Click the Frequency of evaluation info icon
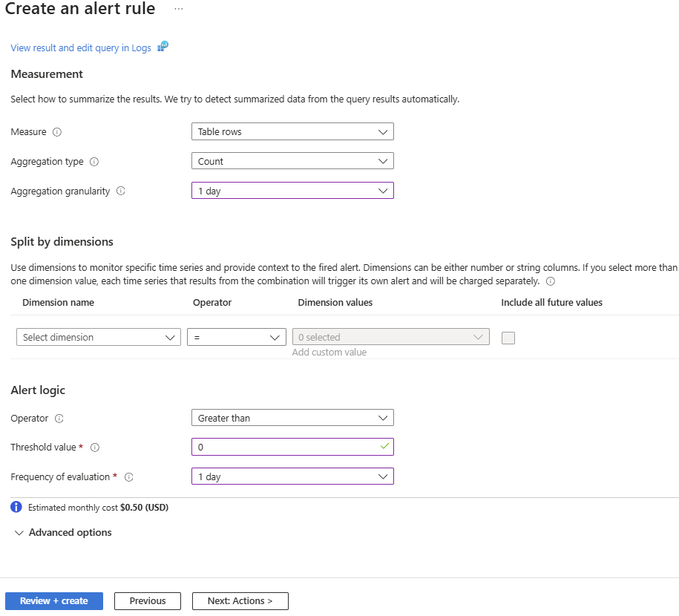The image size is (679, 616). pos(128,477)
